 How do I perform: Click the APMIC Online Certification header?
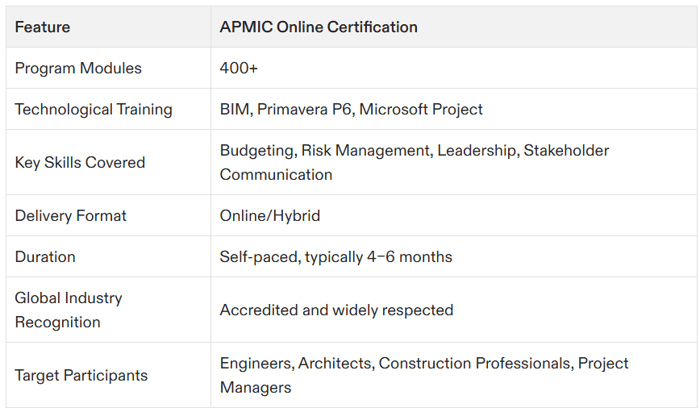click(318, 27)
